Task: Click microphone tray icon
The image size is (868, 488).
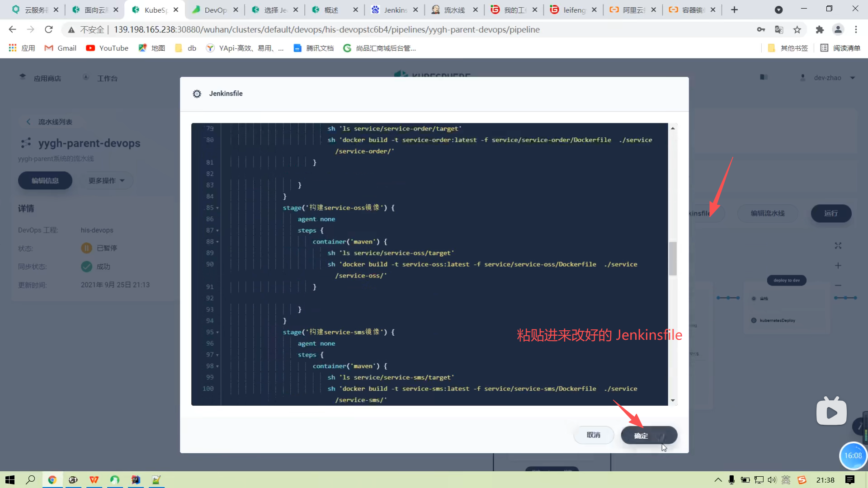Action: click(x=731, y=480)
